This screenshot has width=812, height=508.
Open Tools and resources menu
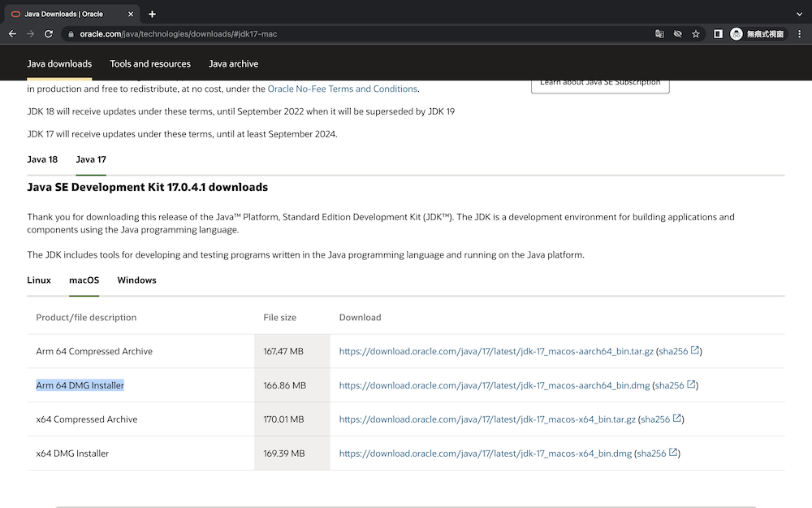(x=150, y=64)
